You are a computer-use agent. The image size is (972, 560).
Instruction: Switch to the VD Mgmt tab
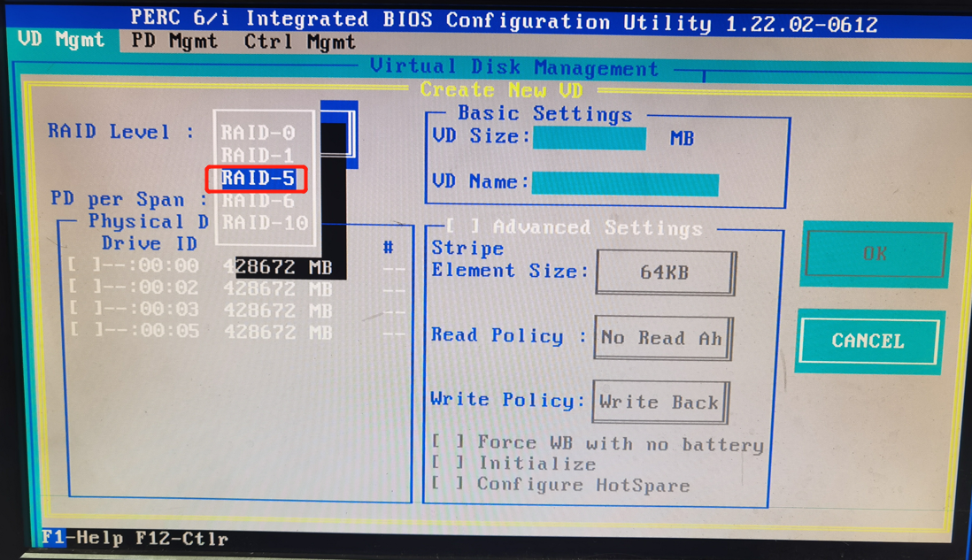[61, 41]
